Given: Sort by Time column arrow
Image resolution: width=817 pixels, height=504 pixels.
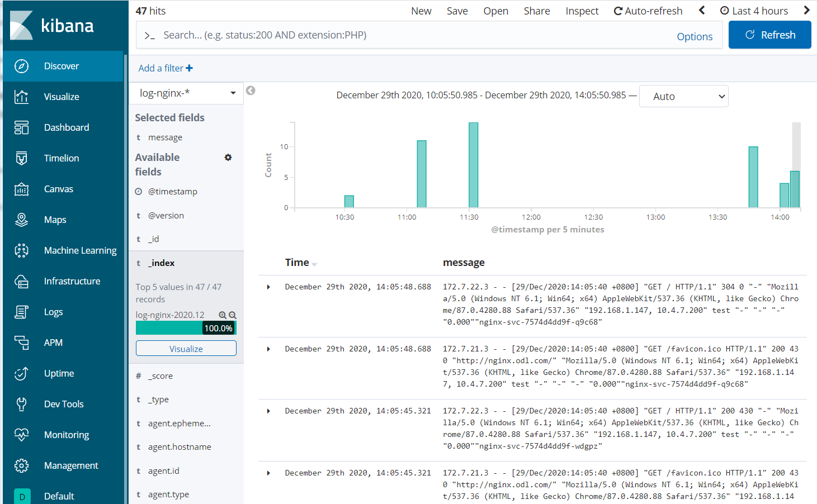Looking at the screenshot, I should point(314,264).
